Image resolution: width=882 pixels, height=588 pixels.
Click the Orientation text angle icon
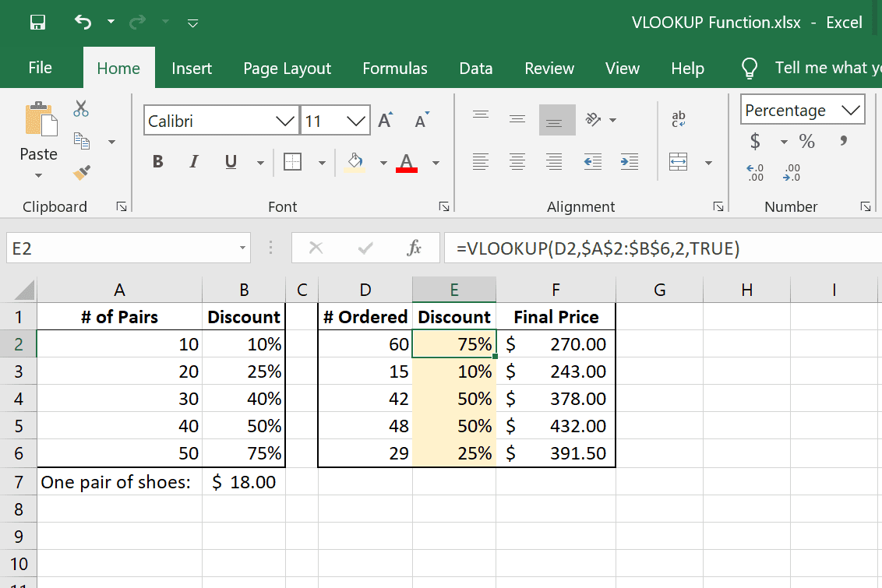[594, 119]
